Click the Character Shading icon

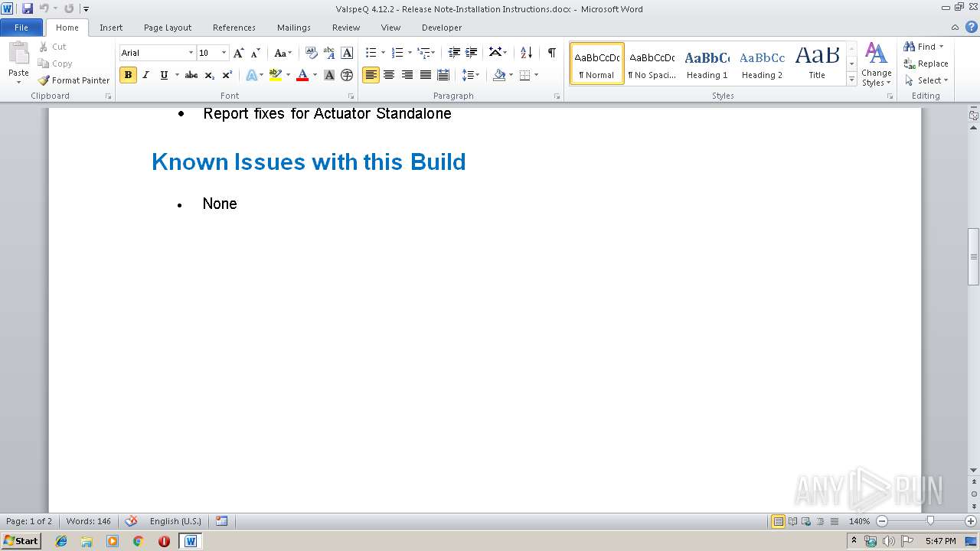pyautogui.click(x=329, y=75)
